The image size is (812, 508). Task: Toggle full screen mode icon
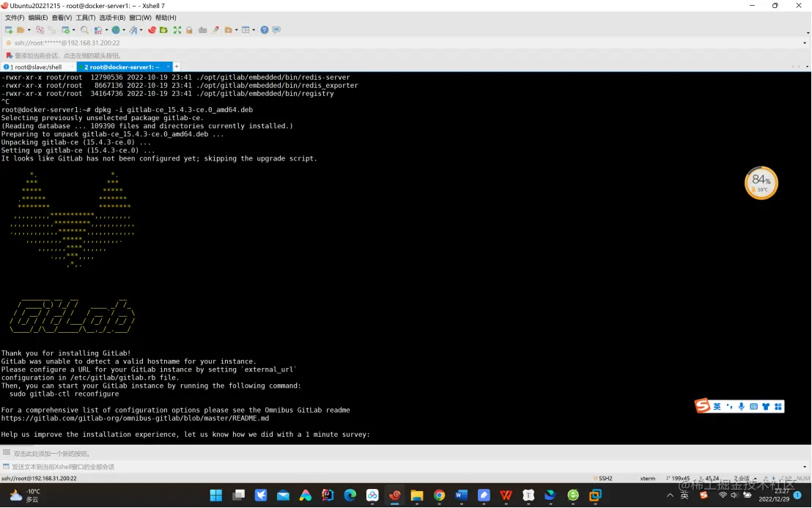pyautogui.click(x=177, y=30)
